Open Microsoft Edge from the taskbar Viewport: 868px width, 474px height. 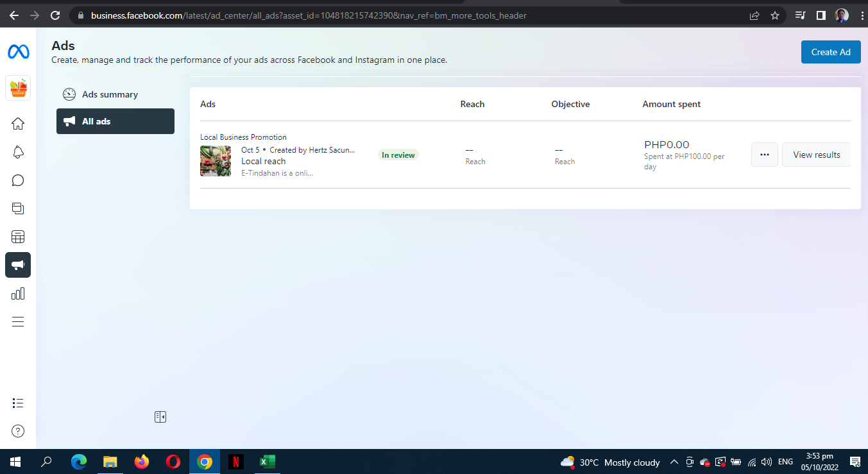click(x=79, y=461)
